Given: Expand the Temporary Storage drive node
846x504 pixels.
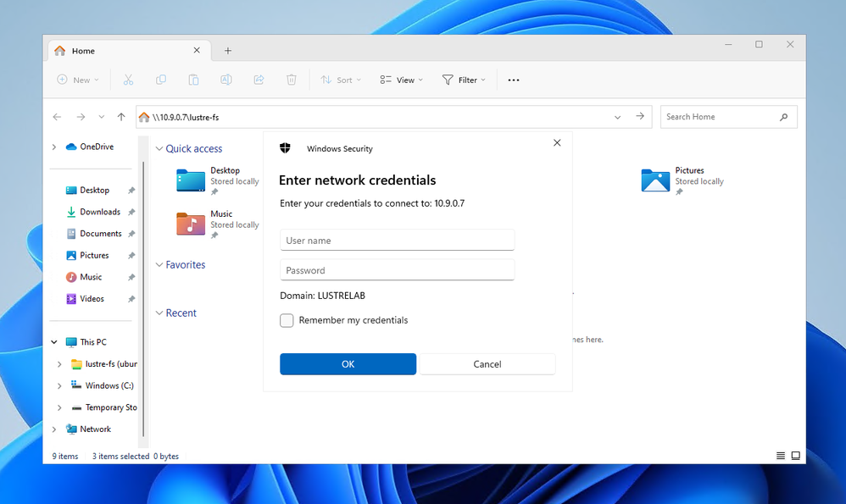Looking at the screenshot, I should pos(59,407).
